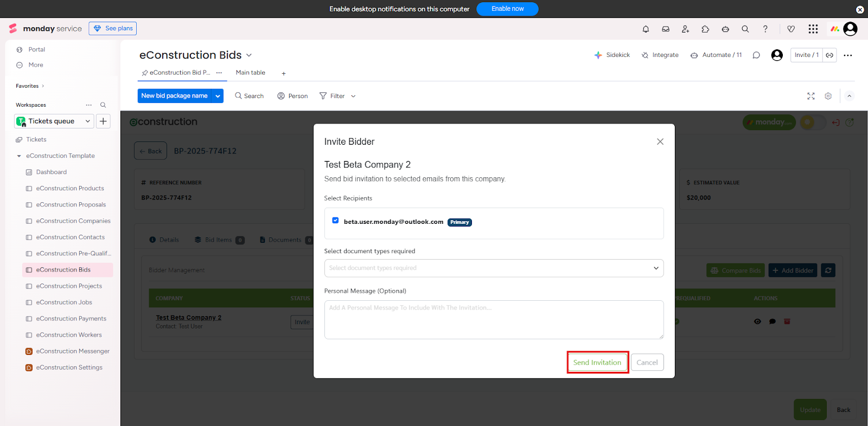Collapse the eConstruction Template folder
The image size is (868, 426).
click(x=19, y=156)
